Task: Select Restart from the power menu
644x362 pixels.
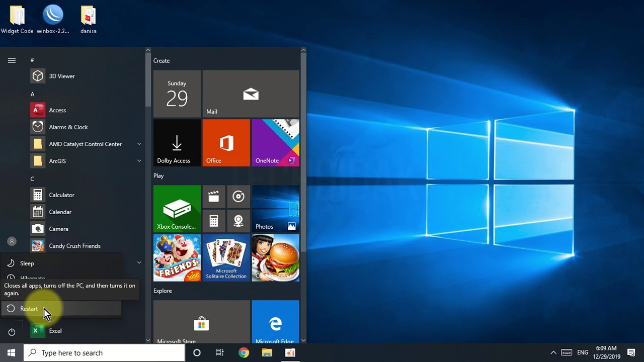Action: [60, 309]
